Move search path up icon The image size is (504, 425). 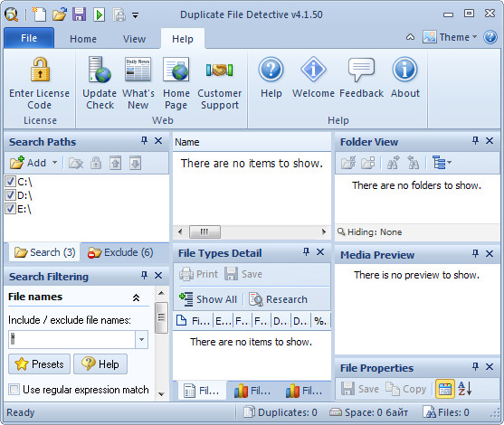[x=116, y=163]
